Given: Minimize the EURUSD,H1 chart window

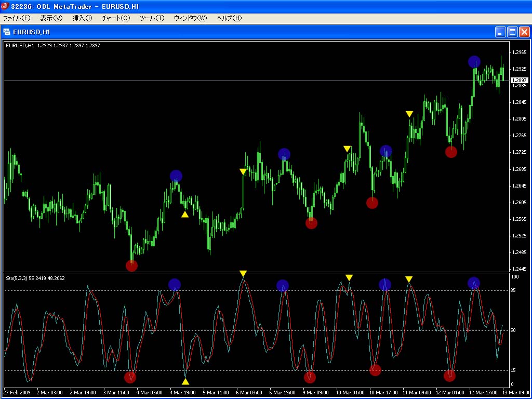Looking at the screenshot, I should [500, 32].
